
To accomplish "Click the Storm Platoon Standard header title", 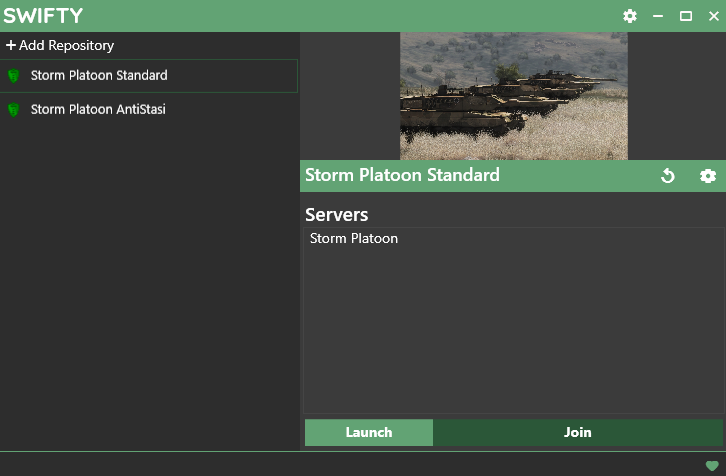I will tap(402, 175).
